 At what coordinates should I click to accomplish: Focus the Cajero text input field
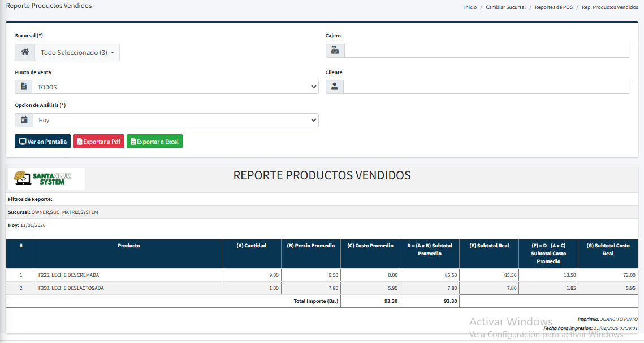click(486, 51)
